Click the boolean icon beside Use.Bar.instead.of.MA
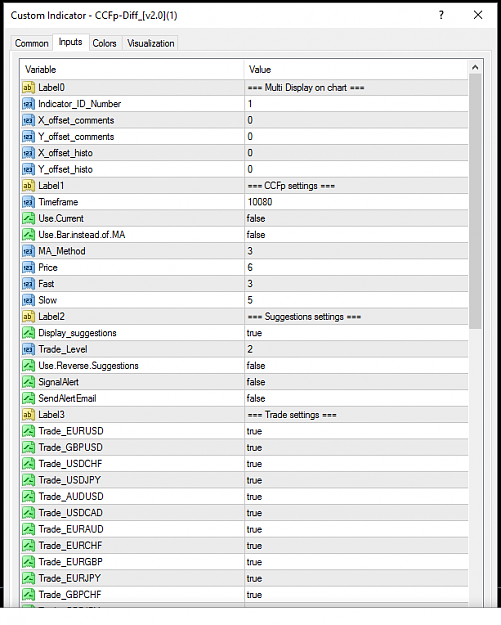Screen dimensions: 501x625 coord(28,234)
